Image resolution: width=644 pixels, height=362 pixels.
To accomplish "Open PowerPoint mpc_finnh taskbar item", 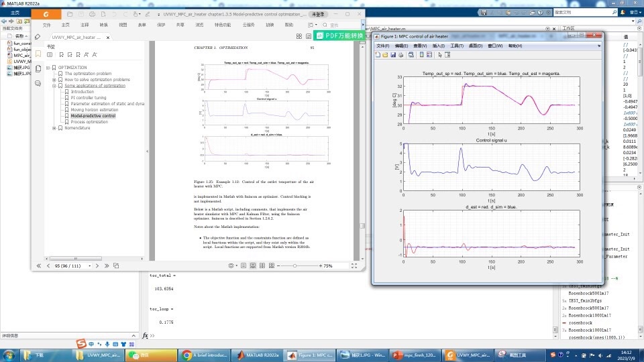I will pos(415,355).
